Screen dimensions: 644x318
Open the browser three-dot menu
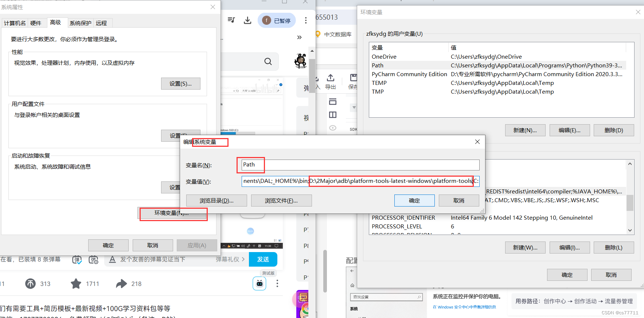pos(306,20)
